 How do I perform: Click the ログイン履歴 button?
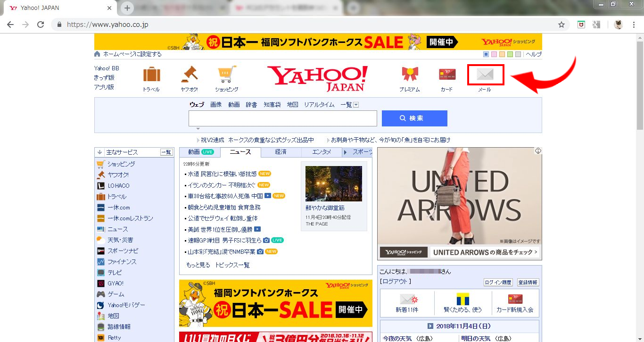[498, 283]
